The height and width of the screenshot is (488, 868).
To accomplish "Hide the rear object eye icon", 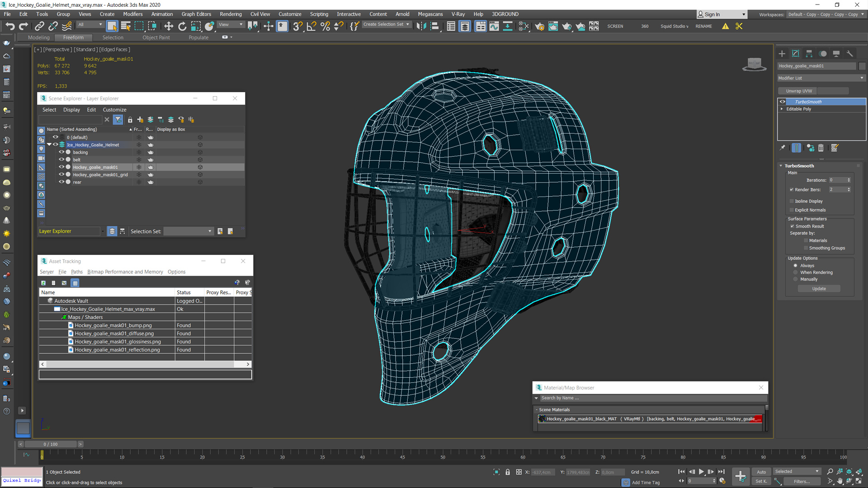I will [x=61, y=182].
